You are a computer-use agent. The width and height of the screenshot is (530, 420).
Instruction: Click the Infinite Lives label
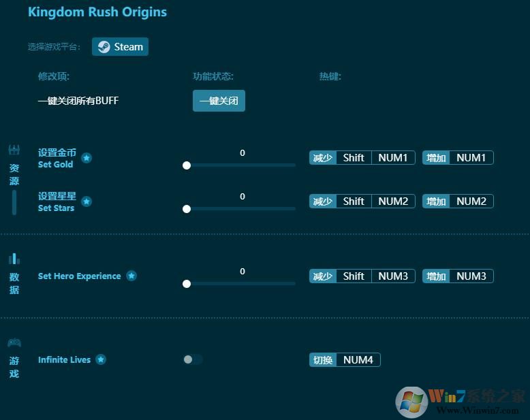(64, 360)
